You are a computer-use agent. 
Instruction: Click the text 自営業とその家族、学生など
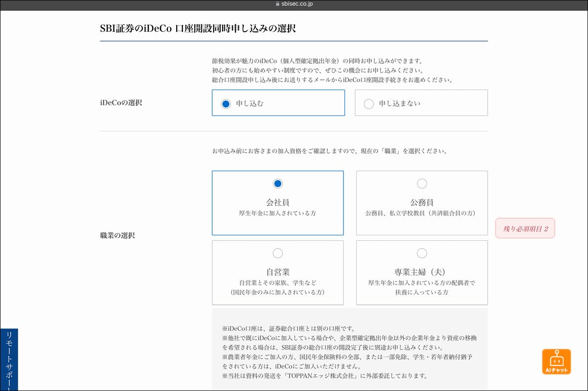[x=278, y=283]
